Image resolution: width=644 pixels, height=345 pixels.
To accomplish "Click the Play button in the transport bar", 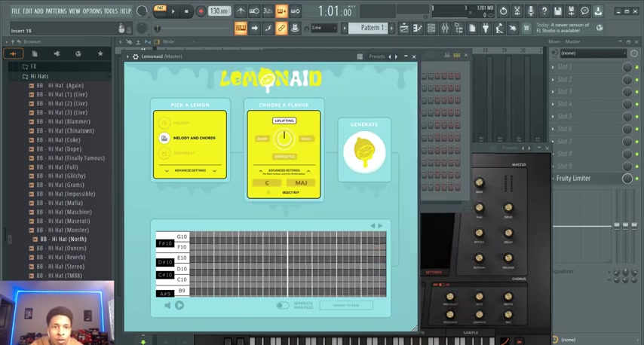I will [173, 11].
